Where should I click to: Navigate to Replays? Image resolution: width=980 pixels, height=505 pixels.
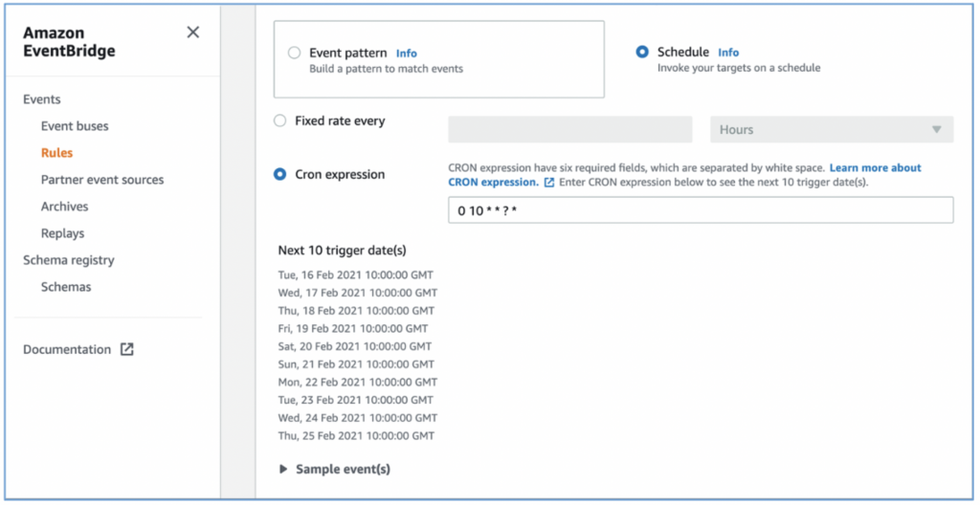(x=62, y=233)
